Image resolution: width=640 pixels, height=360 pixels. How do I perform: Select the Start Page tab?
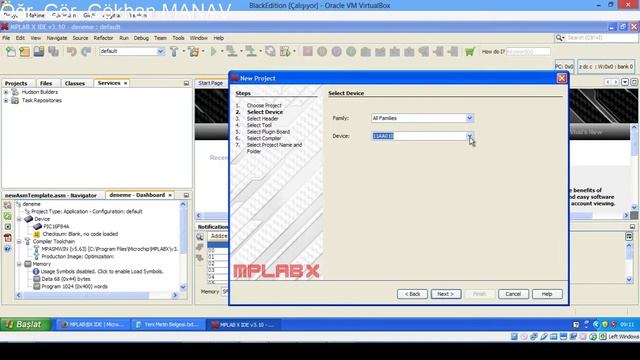coord(211,83)
